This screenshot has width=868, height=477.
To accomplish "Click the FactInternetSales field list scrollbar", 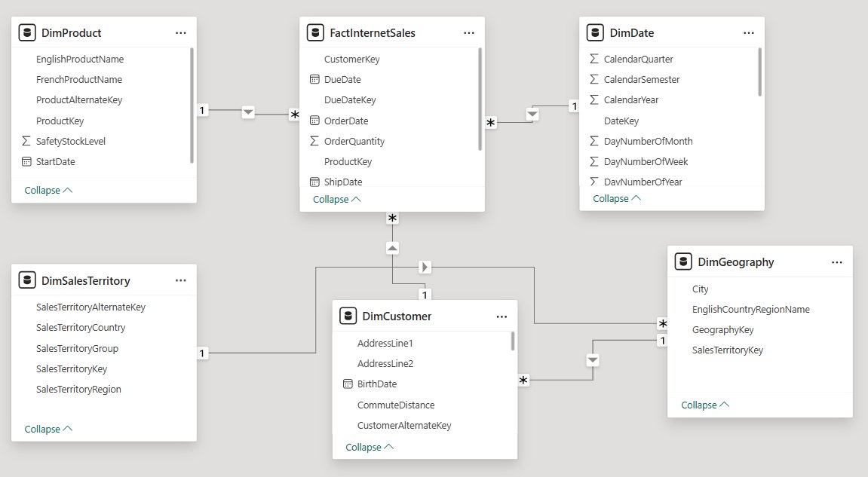I will click(480, 99).
